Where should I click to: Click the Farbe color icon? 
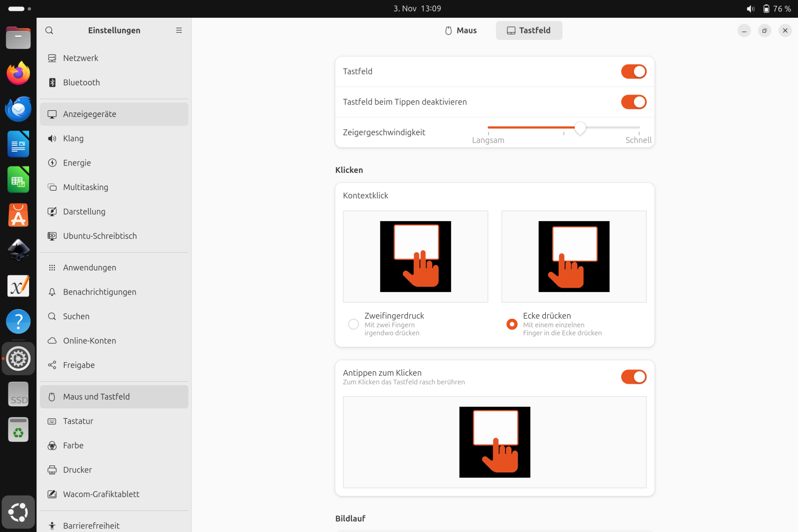(52, 446)
